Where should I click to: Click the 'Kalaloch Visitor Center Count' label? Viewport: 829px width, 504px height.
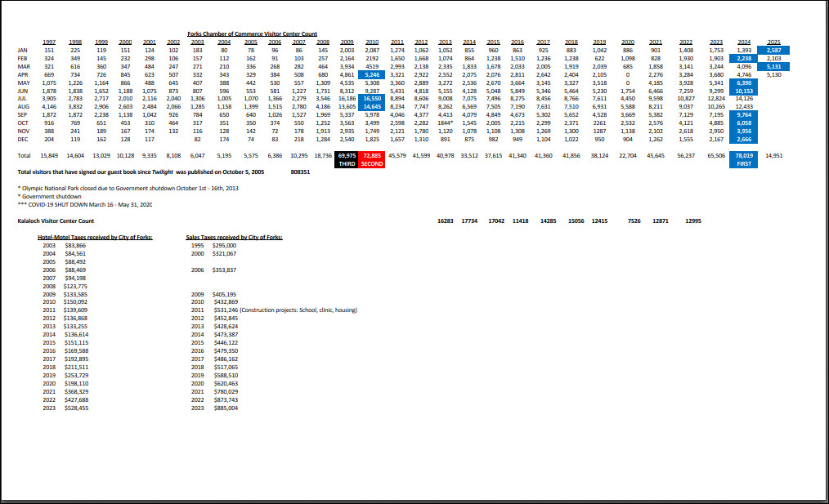coord(56,221)
